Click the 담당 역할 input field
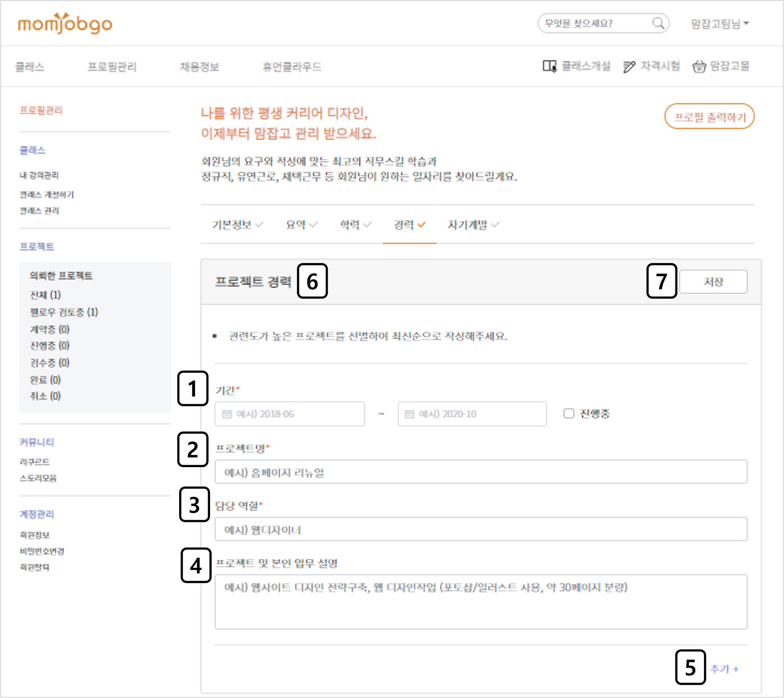784x698 pixels. tap(481, 529)
